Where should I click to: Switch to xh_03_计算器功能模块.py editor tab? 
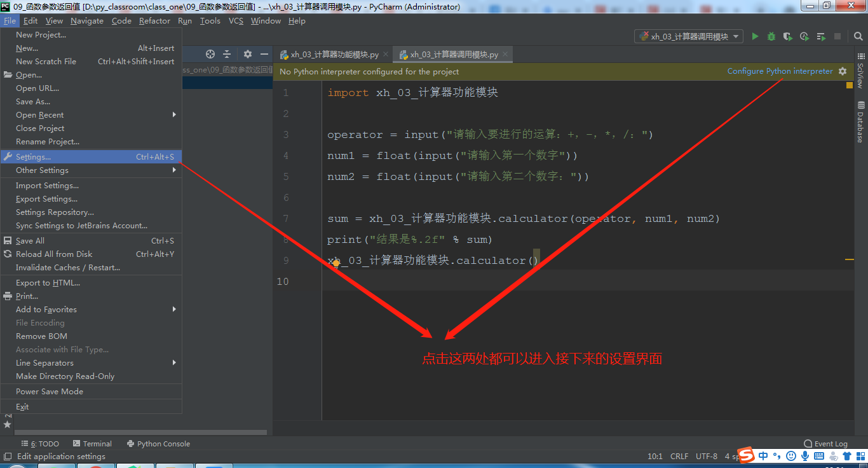point(334,55)
